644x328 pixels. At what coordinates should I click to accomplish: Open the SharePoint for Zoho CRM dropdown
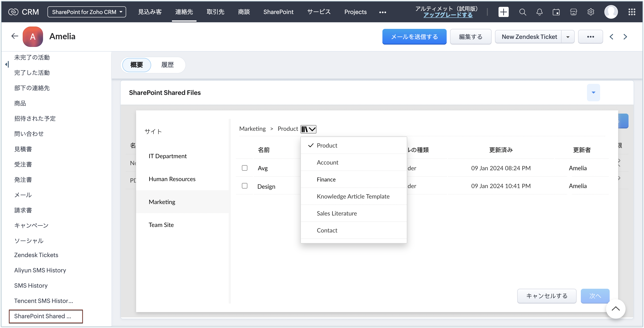point(87,12)
